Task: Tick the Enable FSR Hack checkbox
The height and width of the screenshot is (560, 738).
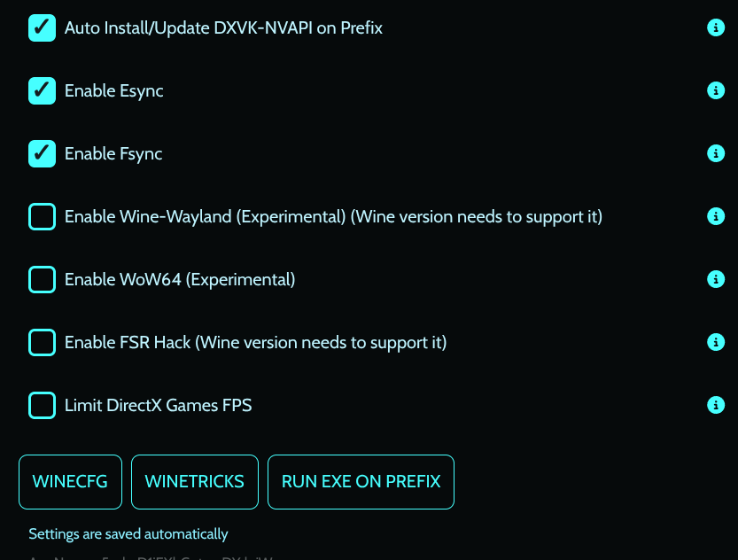Action: [42, 342]
